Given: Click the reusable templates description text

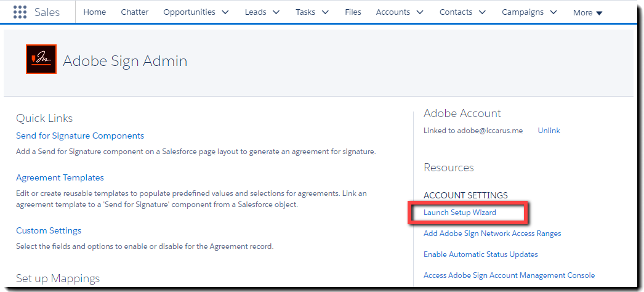Looking at the screenshot, I should point(191,199).
